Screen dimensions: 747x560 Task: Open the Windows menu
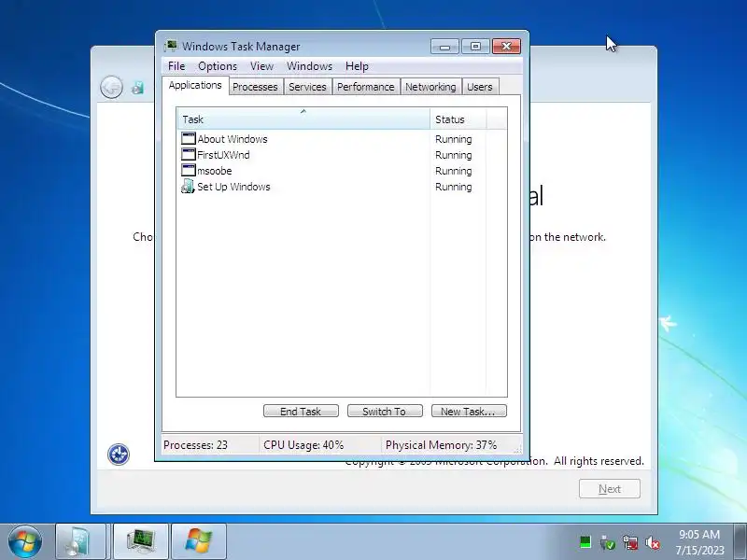point(309,66)
